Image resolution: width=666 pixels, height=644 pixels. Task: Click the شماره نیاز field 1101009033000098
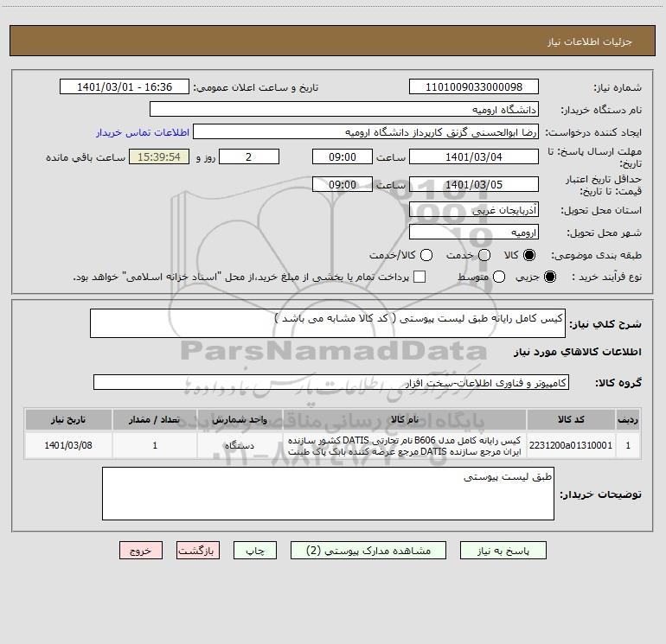click(x=474, y=86)
